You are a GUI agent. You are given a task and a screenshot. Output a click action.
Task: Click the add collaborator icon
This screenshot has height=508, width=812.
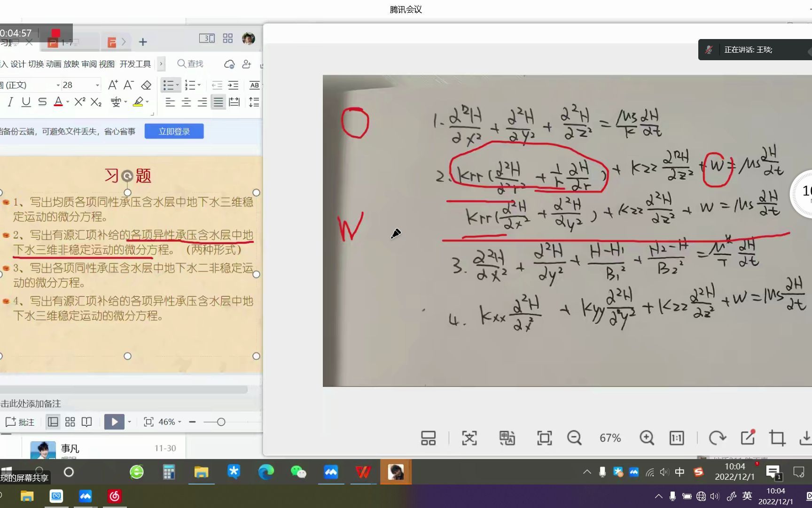tap(247, 64)
